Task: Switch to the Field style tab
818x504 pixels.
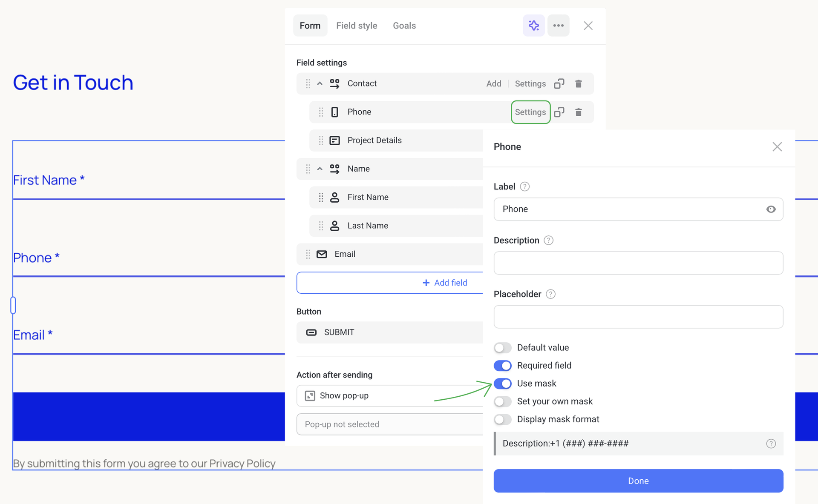Action: pos(357,26)
